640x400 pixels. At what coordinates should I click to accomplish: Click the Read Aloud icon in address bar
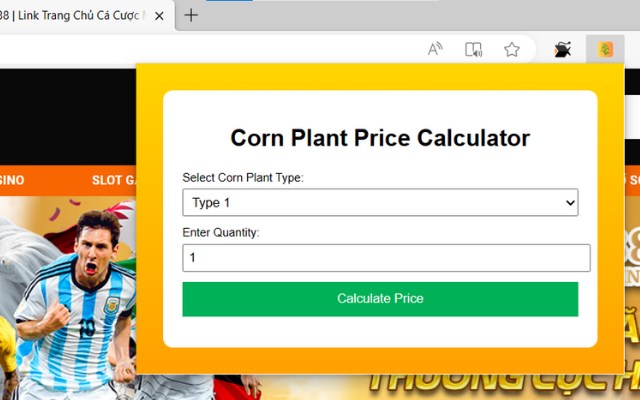pyautogui.click(x=435, y=49)
